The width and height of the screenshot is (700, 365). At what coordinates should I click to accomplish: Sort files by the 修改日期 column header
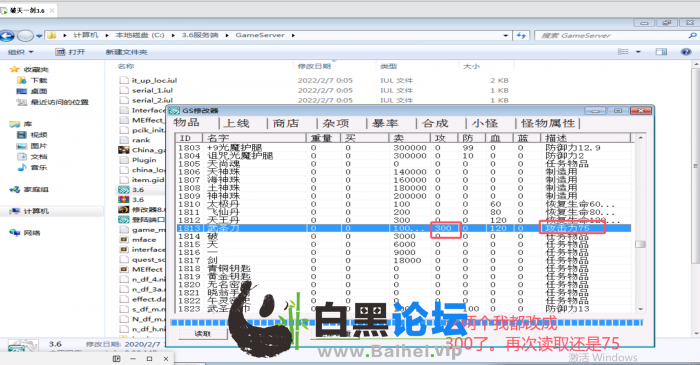pyautogui.click(x=314, y=66)
